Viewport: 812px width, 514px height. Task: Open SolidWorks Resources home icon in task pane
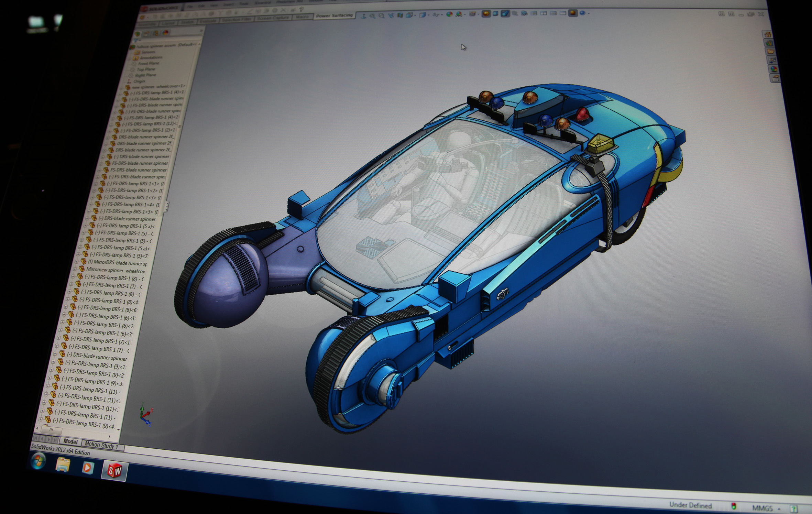pyautogui.click(x=768, y=34)
